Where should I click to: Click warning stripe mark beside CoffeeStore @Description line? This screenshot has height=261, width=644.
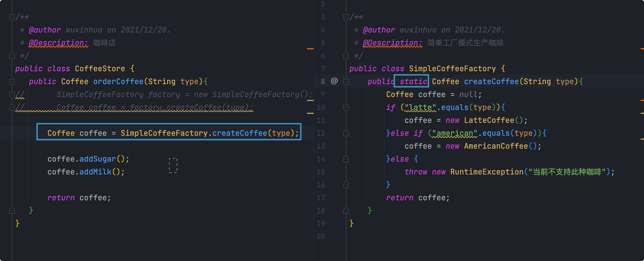310,49
